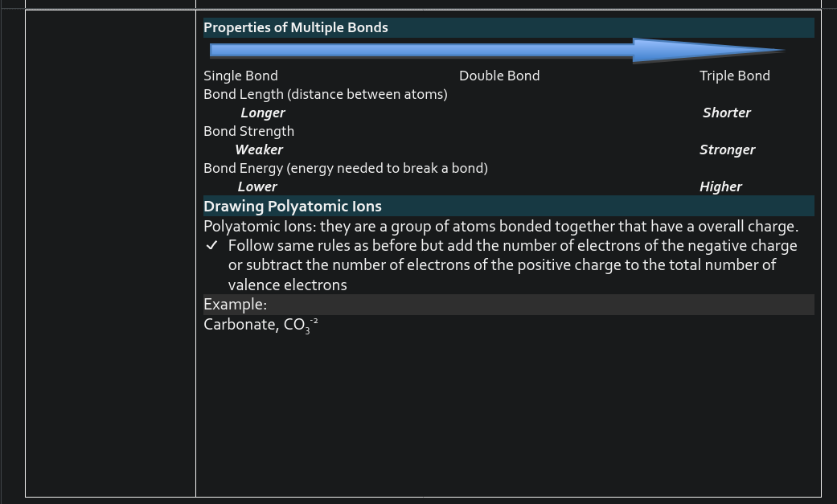The image size is (837, 504).
Task: Click the highlighted Example: line
Action: coord(235,304)
